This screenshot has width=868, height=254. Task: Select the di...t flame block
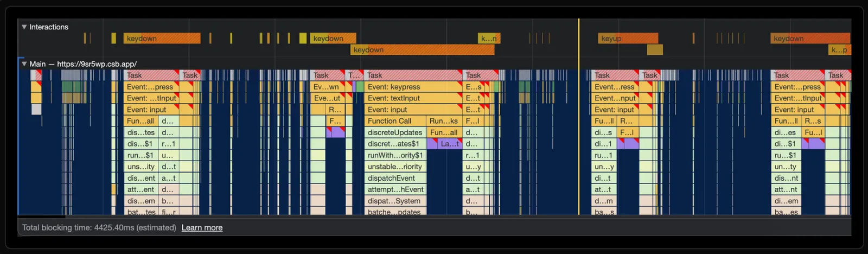pos(604,178)
